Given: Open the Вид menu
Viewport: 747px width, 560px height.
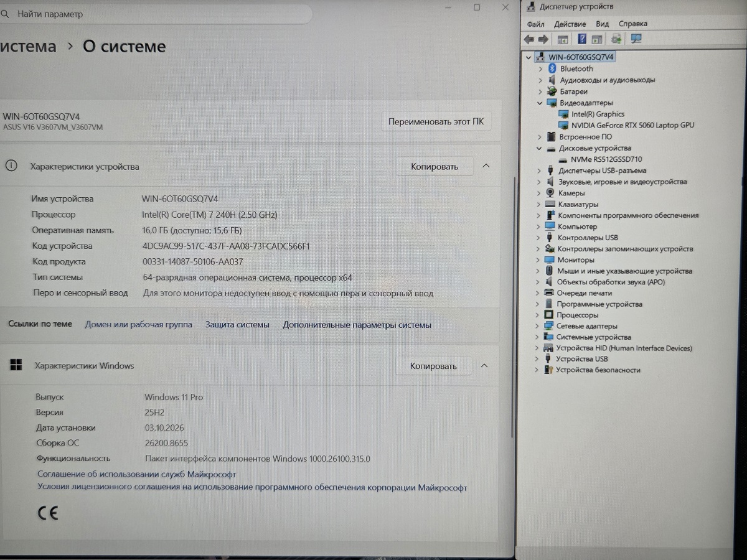Looking at the screenshot, I should (602, 24).
